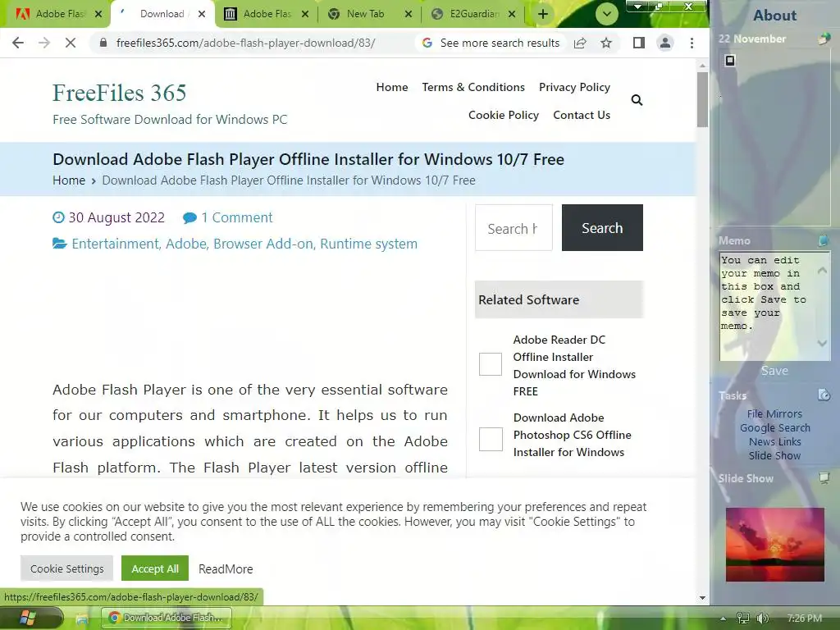
Task: Click the sidebar search input field
Action: 514,228
